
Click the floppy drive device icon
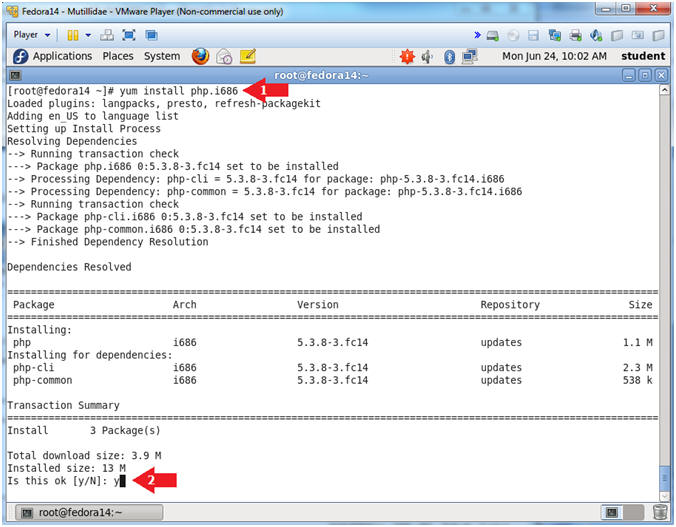534,35
